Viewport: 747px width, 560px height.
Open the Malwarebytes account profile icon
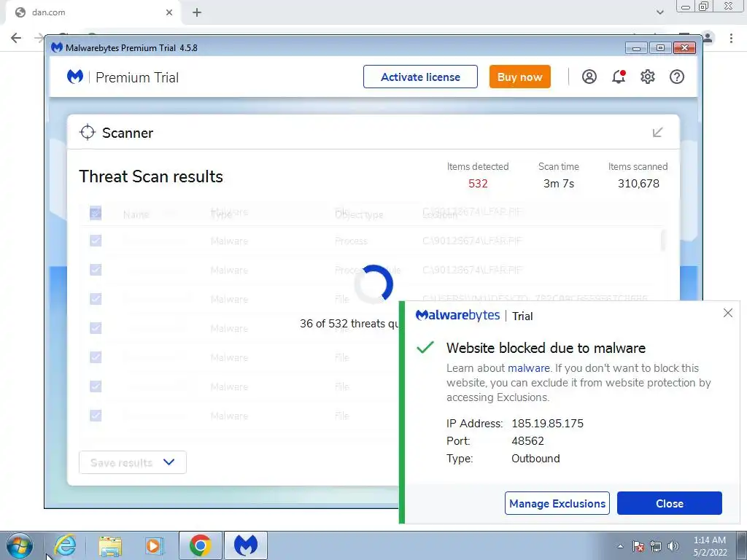589,77
